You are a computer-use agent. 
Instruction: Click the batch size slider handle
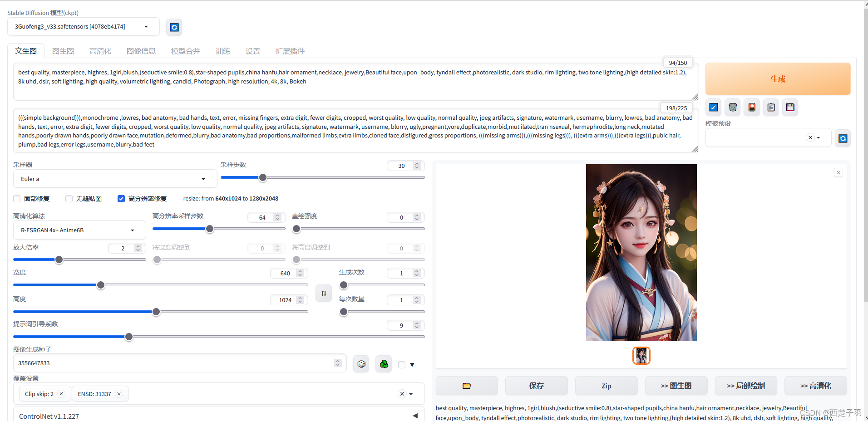tap(344, 312)
